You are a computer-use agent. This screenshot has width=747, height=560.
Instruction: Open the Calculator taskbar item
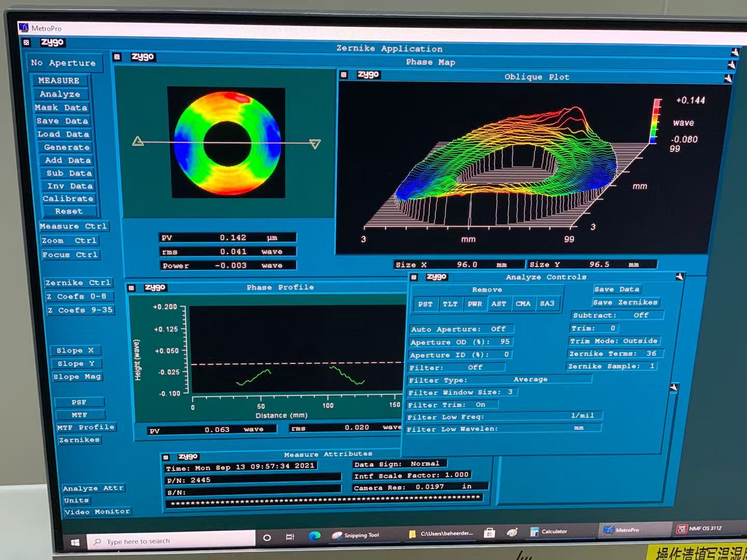click(549, 531)
